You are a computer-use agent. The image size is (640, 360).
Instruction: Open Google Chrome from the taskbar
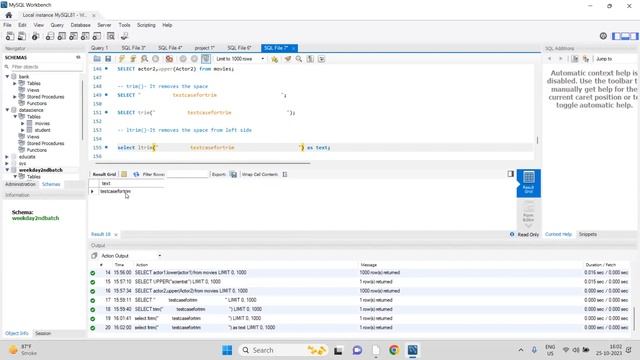(x=394, y=350)
